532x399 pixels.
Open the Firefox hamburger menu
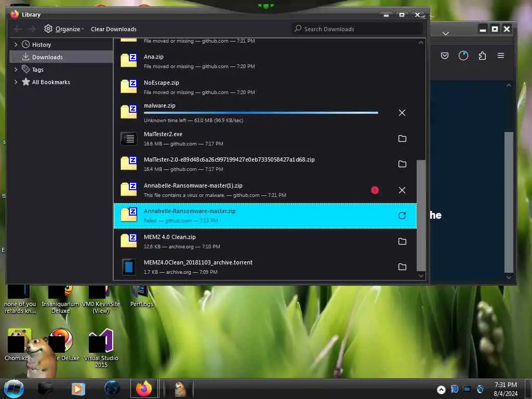[x=501, y=55]
